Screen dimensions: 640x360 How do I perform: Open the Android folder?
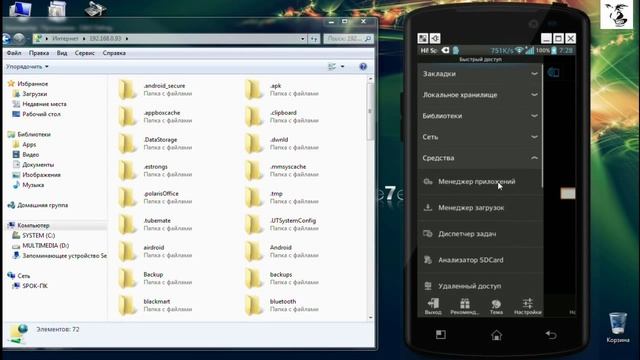(282, 251)
